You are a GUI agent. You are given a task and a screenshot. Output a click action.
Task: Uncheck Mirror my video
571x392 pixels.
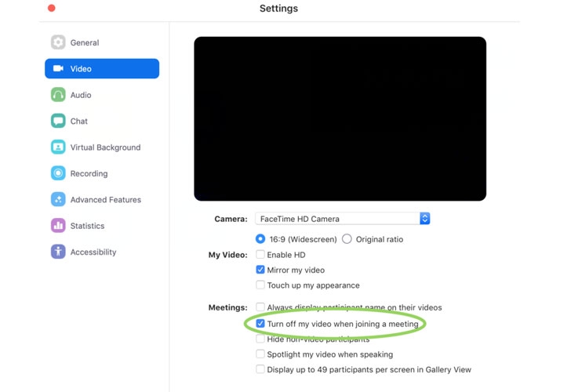(x=260, y=270)
